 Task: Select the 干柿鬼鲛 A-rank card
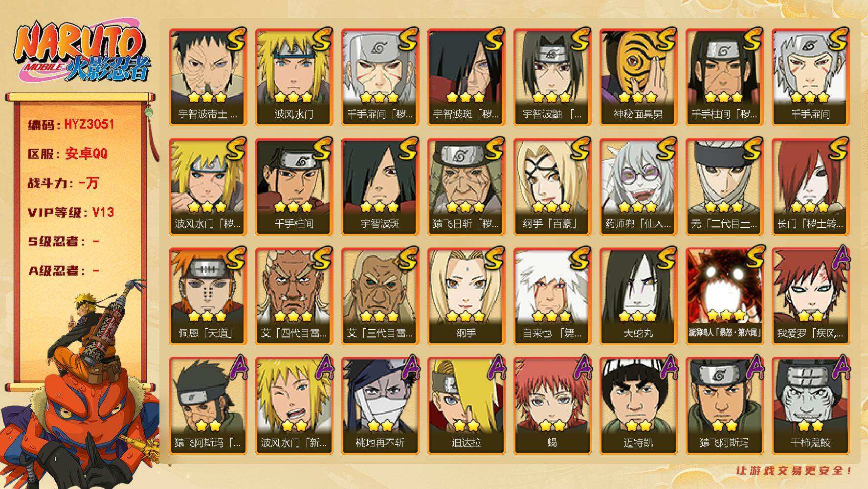[x=810, y=406]
